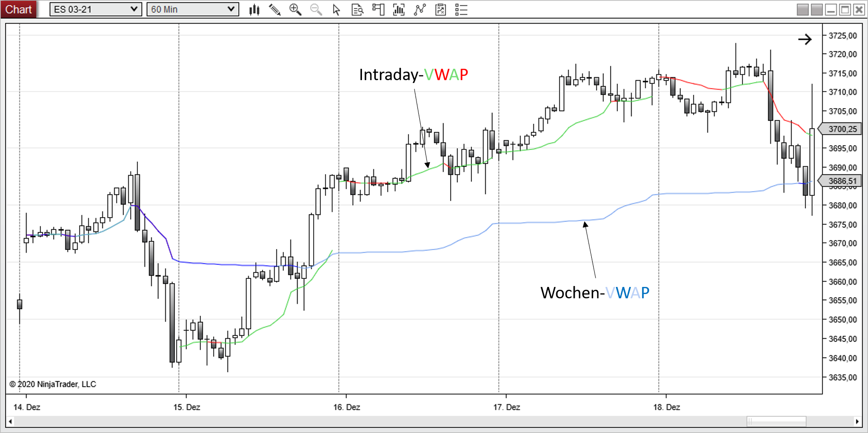This screenshot has width=868, height=433.
Task: Open chart Properties list icon
Action: 461,9
